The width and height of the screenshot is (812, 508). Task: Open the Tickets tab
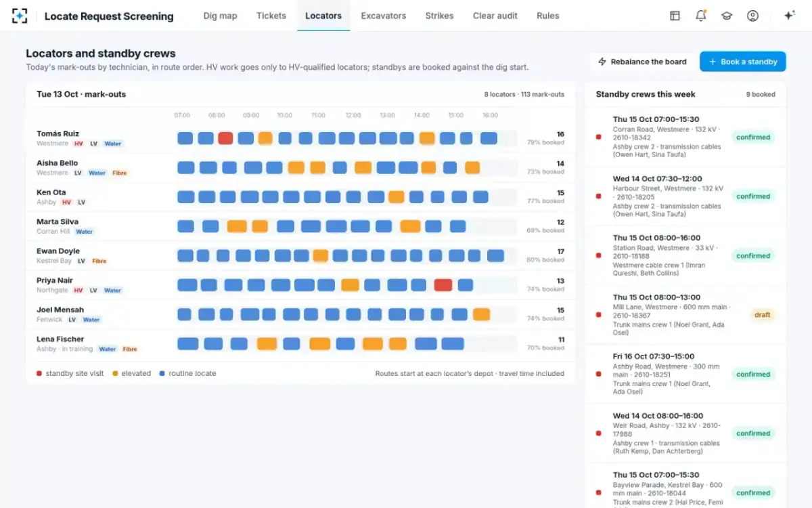pos(271,16)
